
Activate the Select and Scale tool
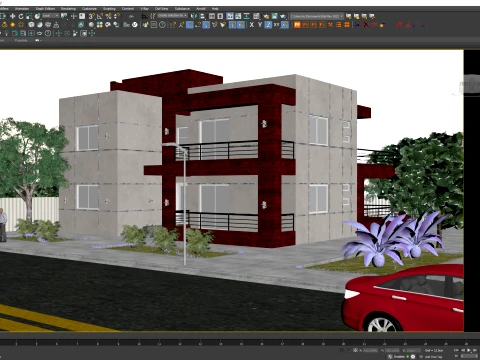click(29, 16)
